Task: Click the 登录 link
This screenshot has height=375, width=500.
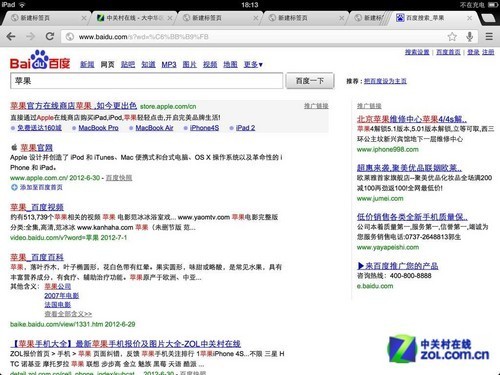Action: pos(473,52)
